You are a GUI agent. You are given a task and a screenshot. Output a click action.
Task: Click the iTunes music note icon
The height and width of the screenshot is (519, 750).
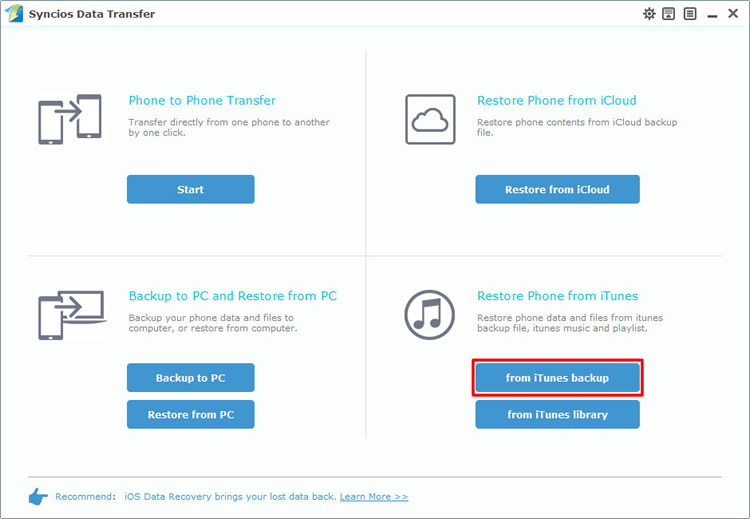coord(430,315)
